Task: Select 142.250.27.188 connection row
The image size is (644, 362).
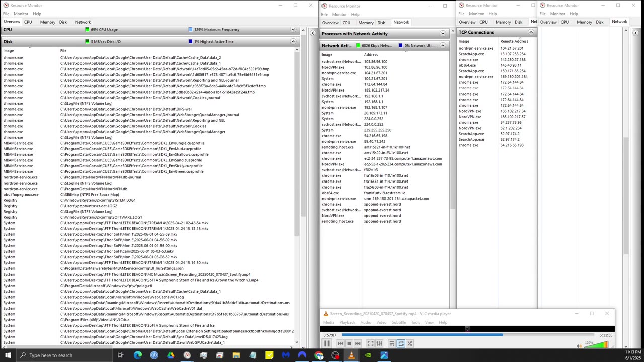Action: click(496, 60)
